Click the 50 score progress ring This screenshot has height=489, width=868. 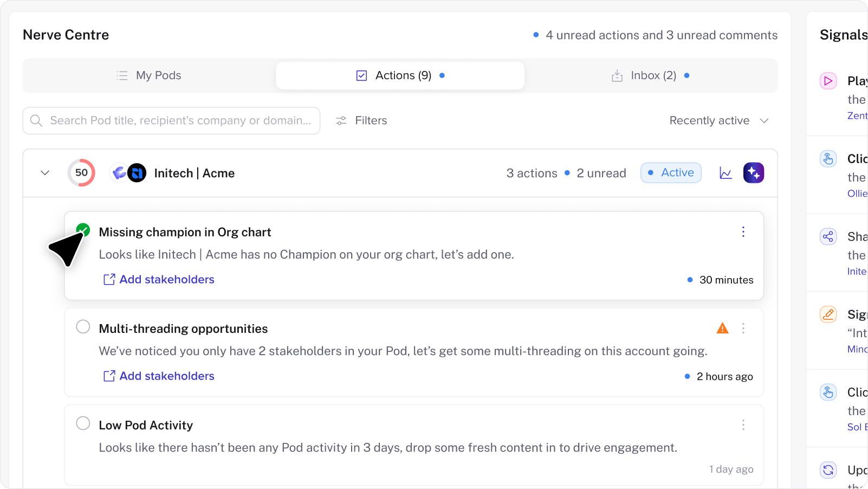(x=81, y=173)
